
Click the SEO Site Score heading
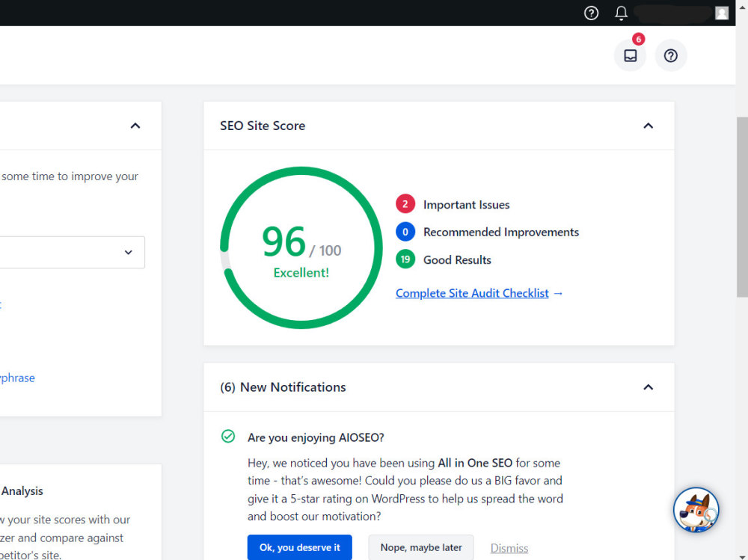click(x=263, y=126)
